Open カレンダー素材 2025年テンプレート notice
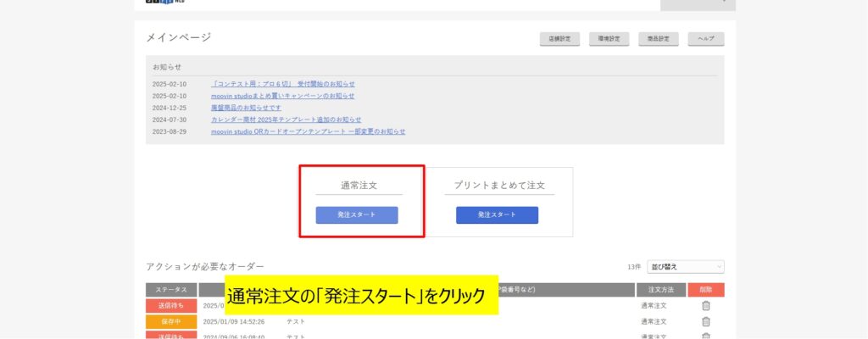Screen dimensions: 868x339 click(286, 119)
